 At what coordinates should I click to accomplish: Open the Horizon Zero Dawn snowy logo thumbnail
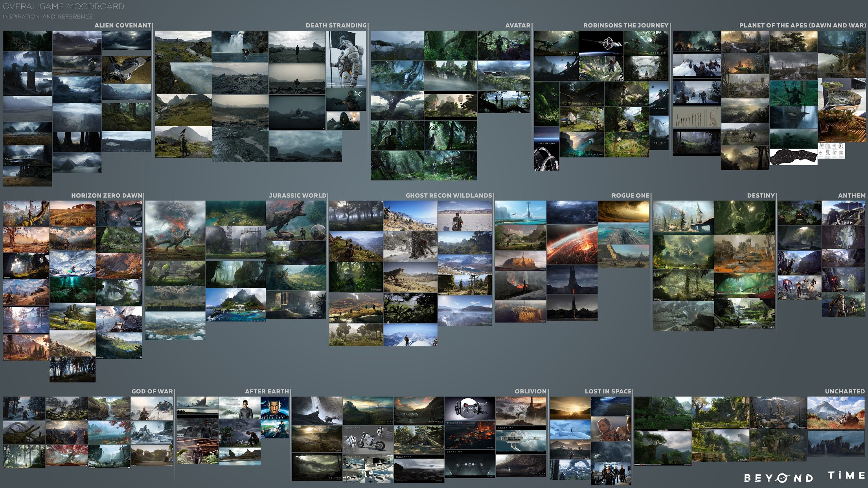coord(73,264)
